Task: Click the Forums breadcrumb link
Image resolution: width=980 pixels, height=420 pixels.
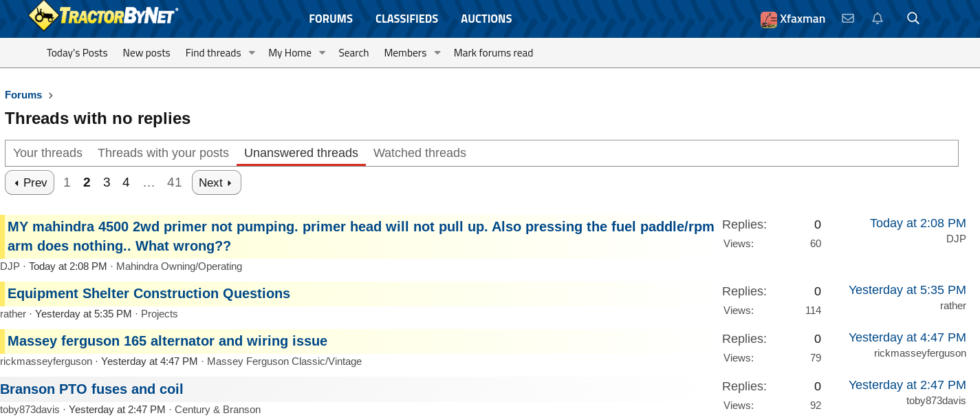Action: click(x=23, y=95)
